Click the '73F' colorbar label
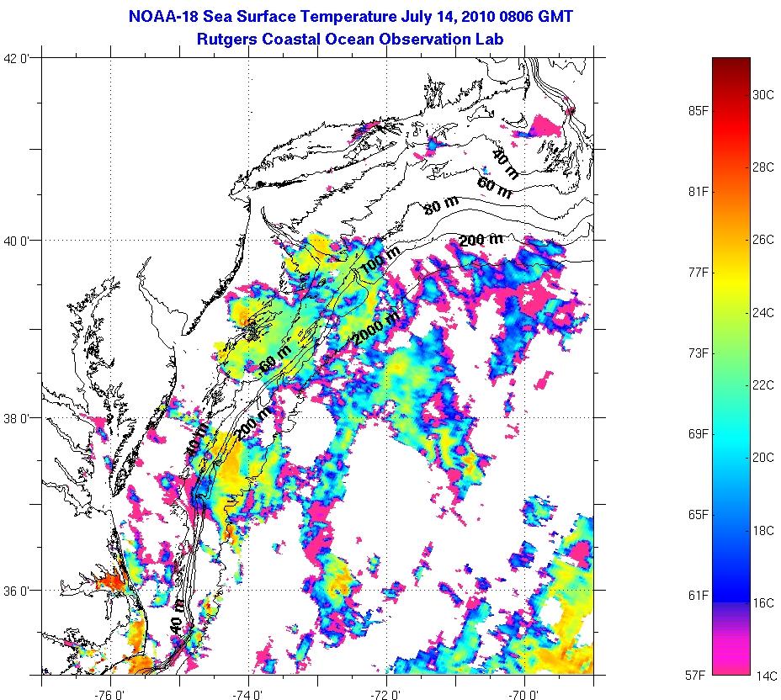781x700 pixels. pos(698,353)
